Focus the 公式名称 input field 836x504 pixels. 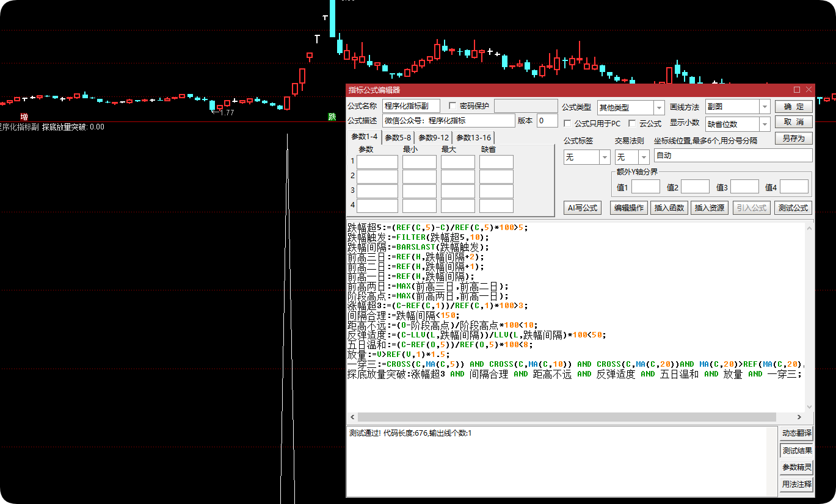coord(412,106)
